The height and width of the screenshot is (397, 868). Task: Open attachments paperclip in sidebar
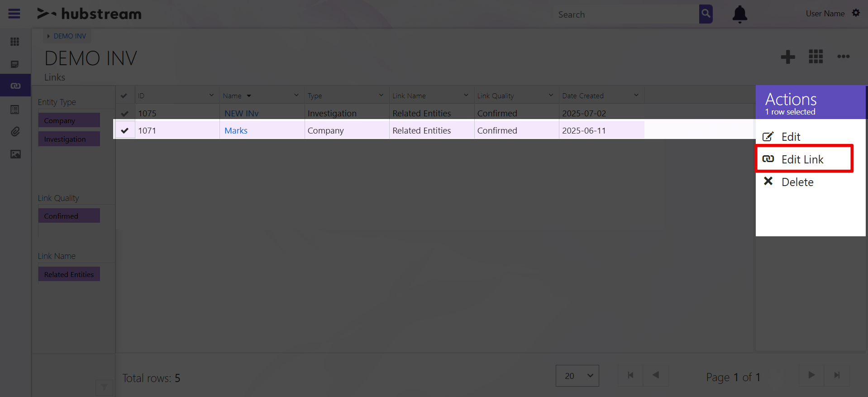pyautogui.click(x=15, y=132)
